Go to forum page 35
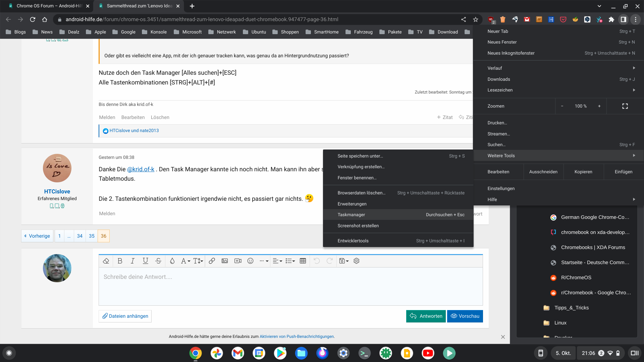The height and width of the screenshot is (362, 644). click(x=92, y=236)
